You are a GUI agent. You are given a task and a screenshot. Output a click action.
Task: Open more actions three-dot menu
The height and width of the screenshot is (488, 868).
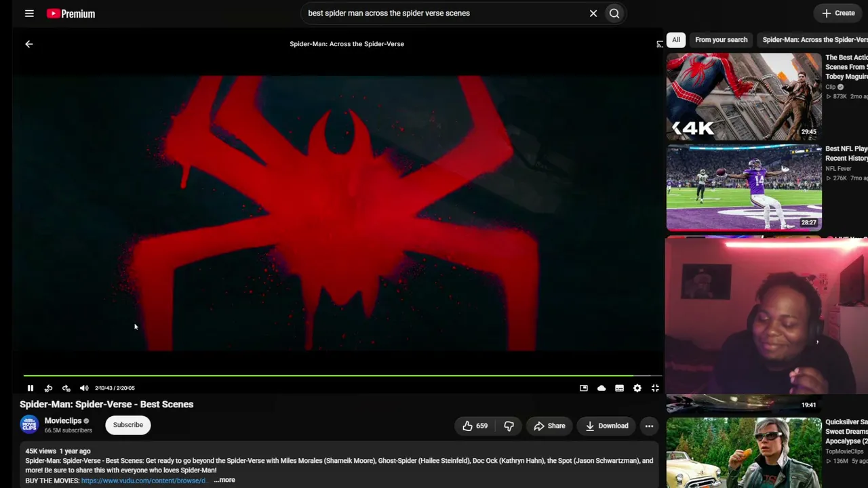coord(649,426)
